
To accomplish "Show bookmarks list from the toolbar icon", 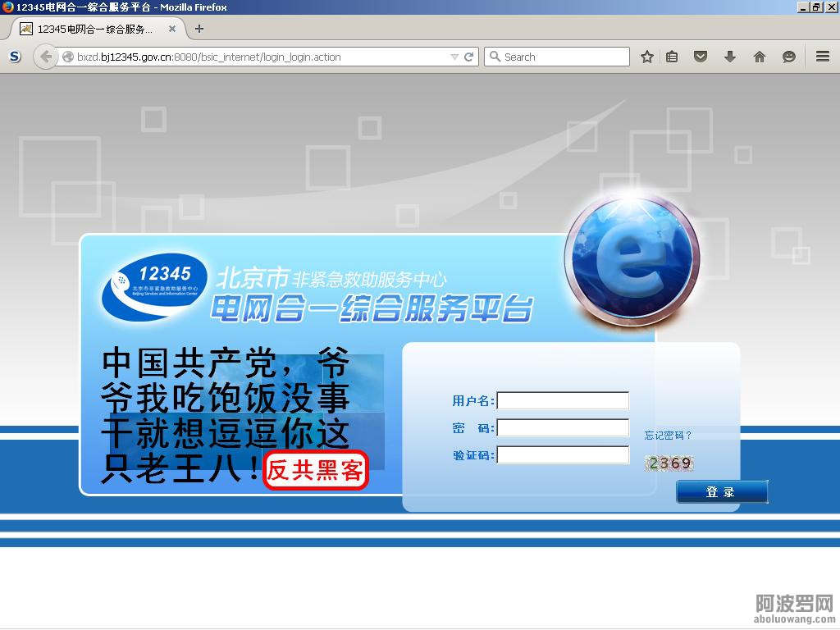I will (x=672, y=57).
